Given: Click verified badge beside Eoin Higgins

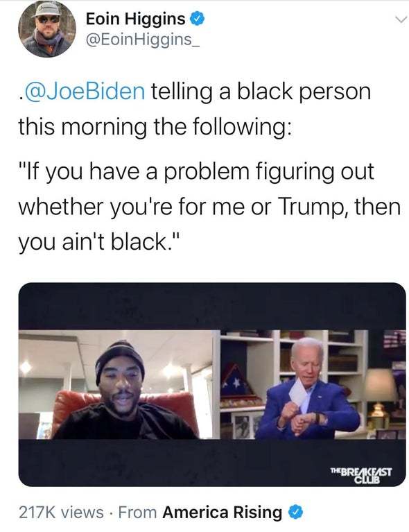Looking at the screenshot, I should tap(197, 19).
